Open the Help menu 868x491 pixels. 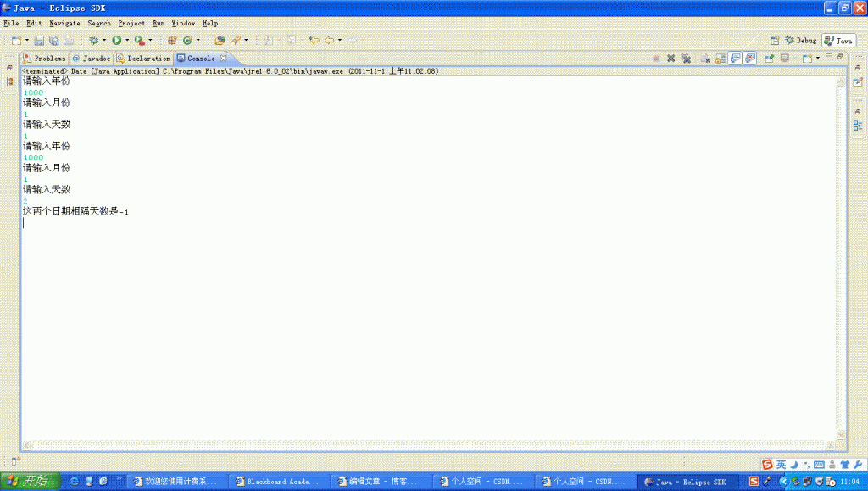tap(210, 23)
